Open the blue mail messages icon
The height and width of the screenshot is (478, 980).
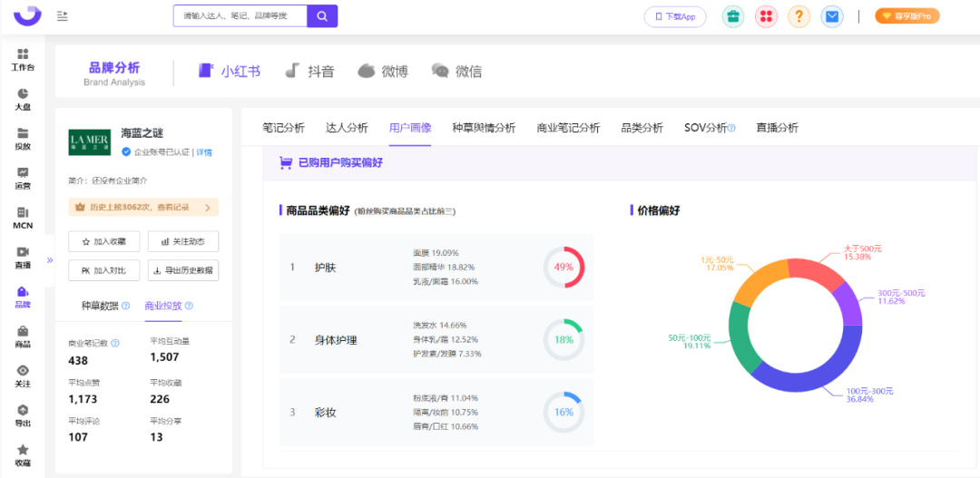click(831, 17)
